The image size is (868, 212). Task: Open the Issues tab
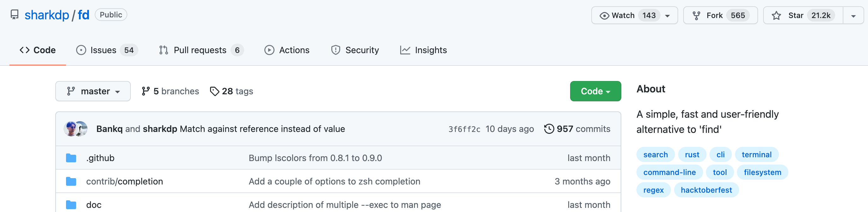pos(107,50)
